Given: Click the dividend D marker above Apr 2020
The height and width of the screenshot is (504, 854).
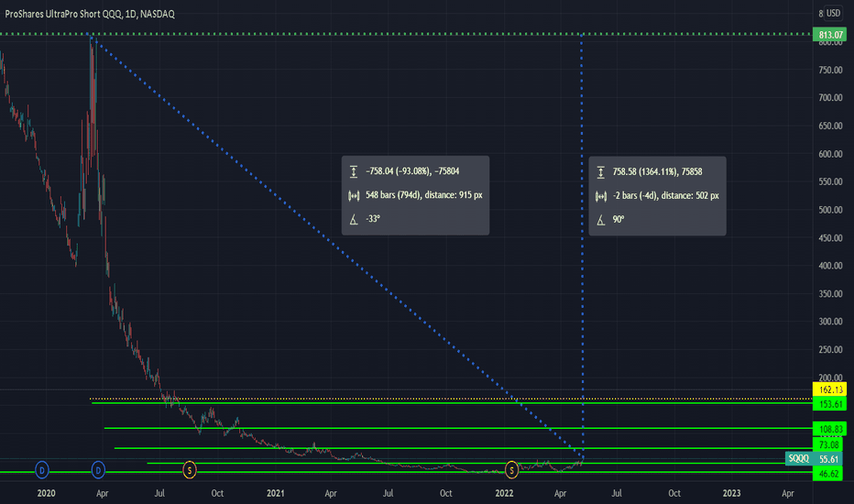Looking at the screenshot, I should (98, 470).
